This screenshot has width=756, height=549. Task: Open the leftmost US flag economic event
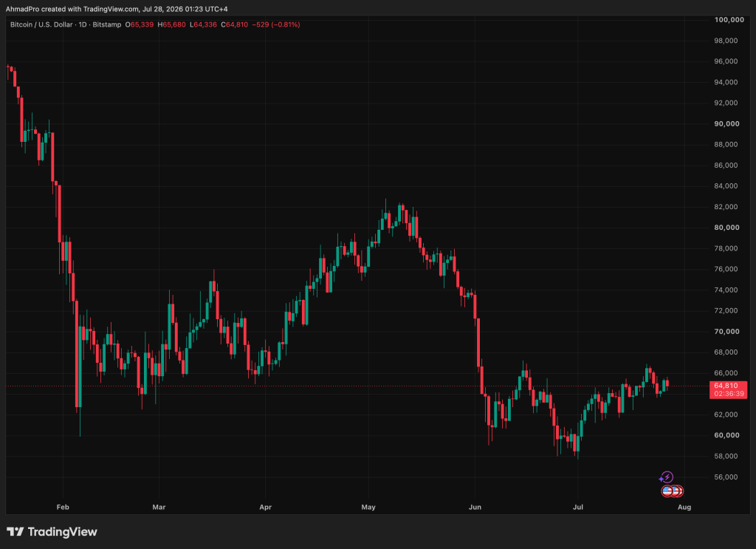pos(667,491)
